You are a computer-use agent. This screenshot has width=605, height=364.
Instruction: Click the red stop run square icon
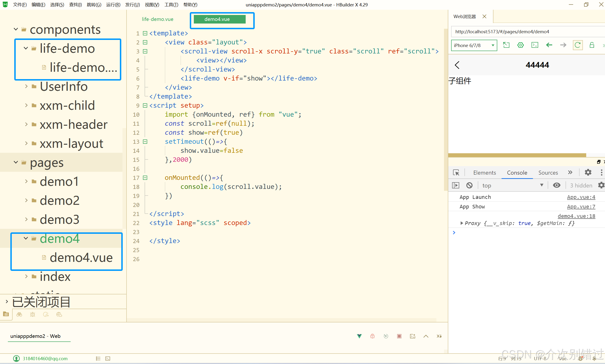point(399,336)
